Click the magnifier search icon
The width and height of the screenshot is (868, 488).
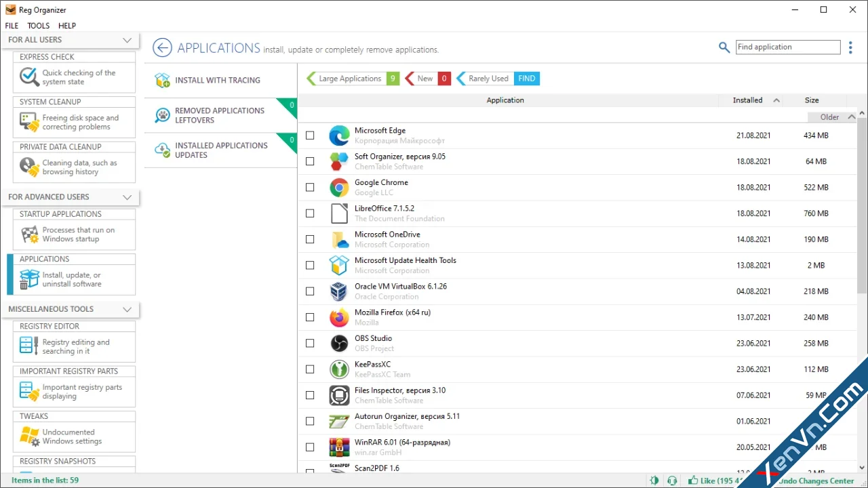pyautogui.click(x=724, y=47)
